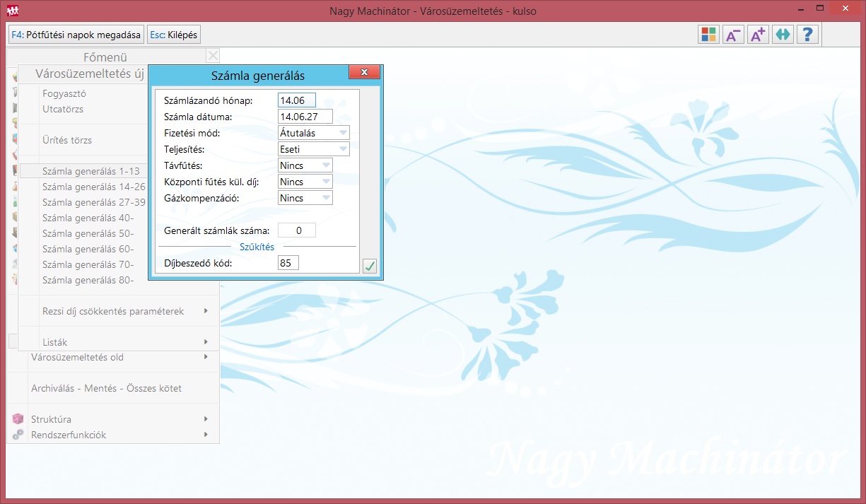Select Számla generálás 14-26
The height and width of the screenshot is (504, 866).
94,187
